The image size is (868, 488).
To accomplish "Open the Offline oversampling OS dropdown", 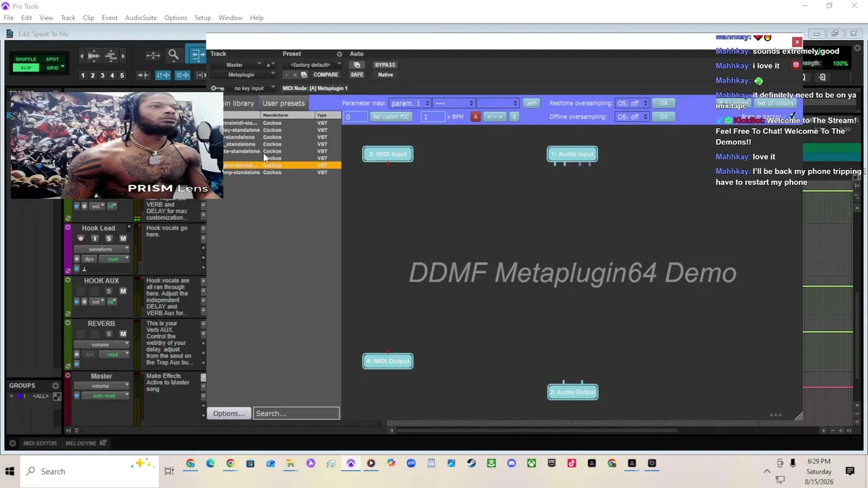I will coord(632,117).
